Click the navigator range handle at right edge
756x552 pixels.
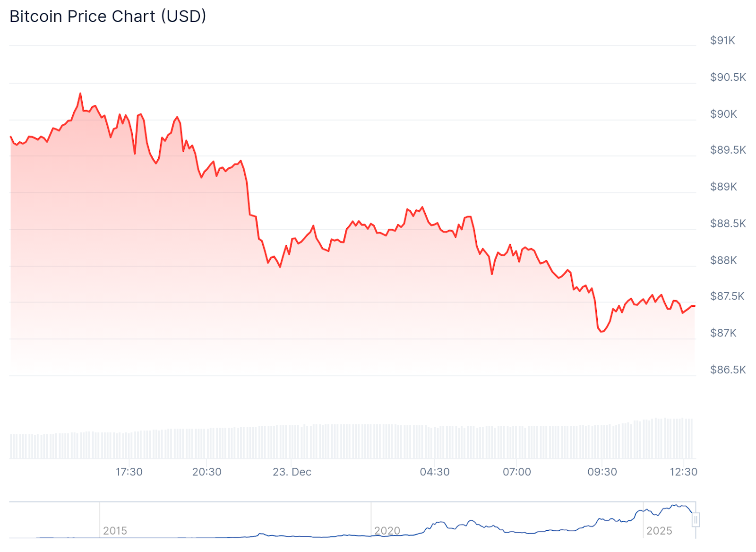point(696,520)
